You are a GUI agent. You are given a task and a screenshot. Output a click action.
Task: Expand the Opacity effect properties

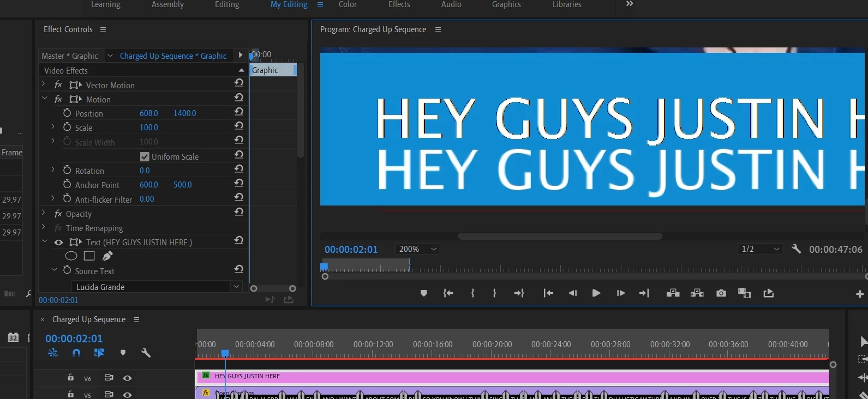(43, 214)
